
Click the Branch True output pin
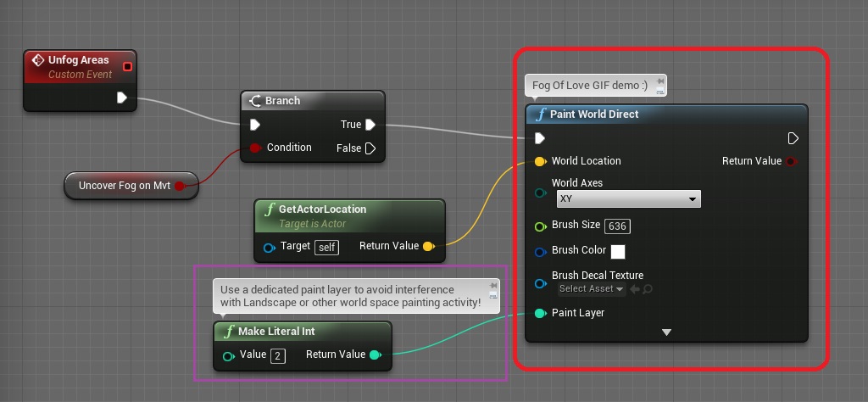click(x=370, y=125)
